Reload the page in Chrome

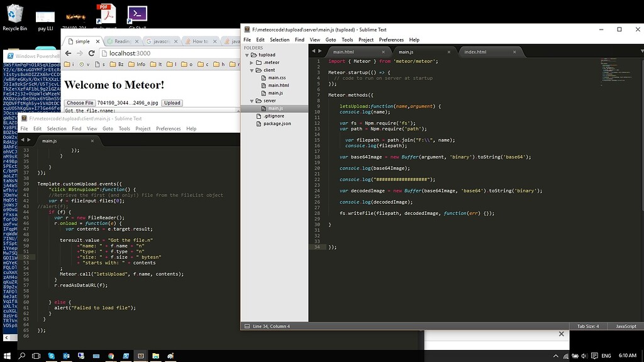(92, 53)
